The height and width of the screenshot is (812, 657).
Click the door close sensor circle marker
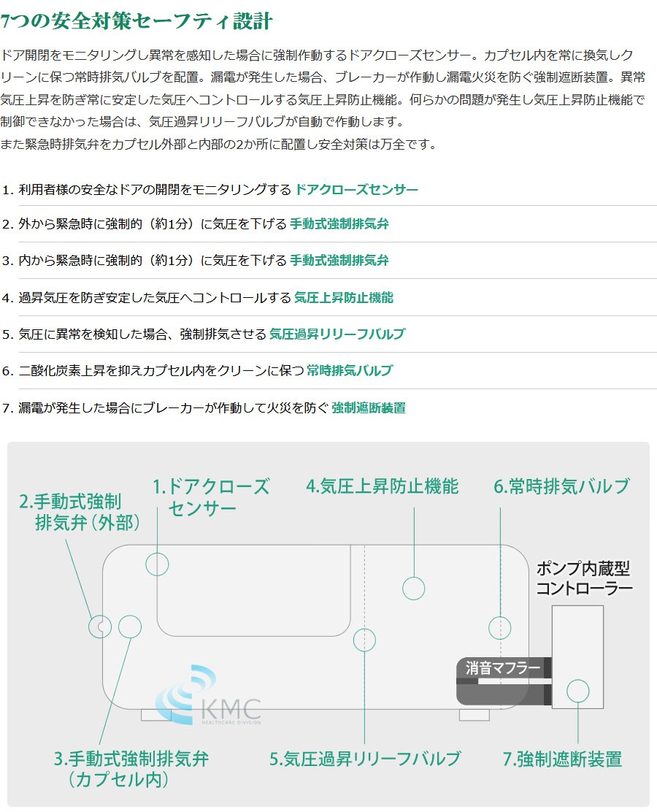[157, 564]
